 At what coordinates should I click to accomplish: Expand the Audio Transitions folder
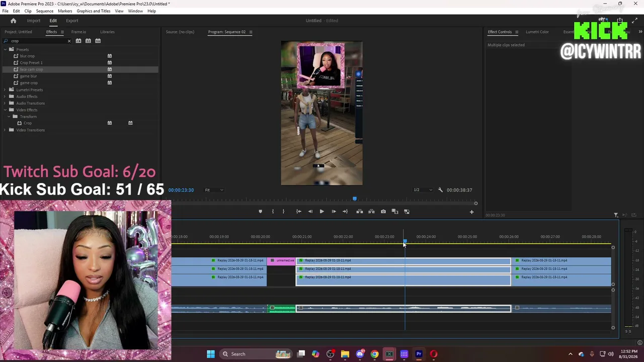pyautogui.click(x=5, y=103)
